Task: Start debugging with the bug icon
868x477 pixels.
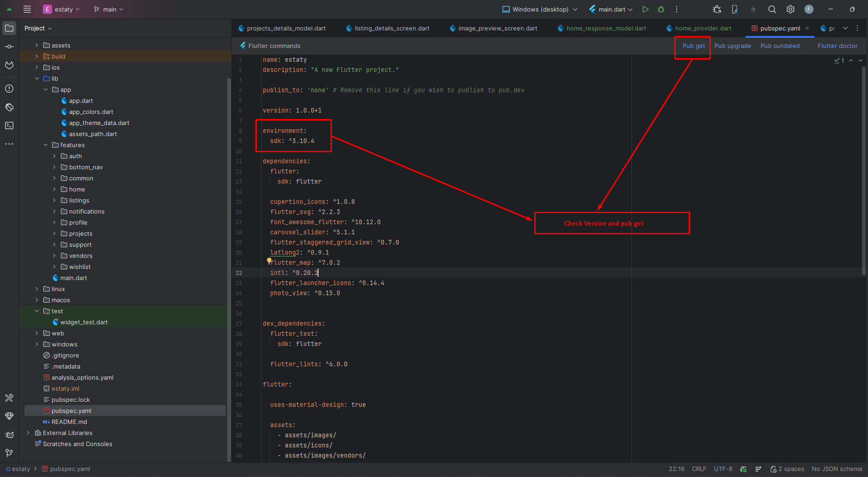Action: 661,9
